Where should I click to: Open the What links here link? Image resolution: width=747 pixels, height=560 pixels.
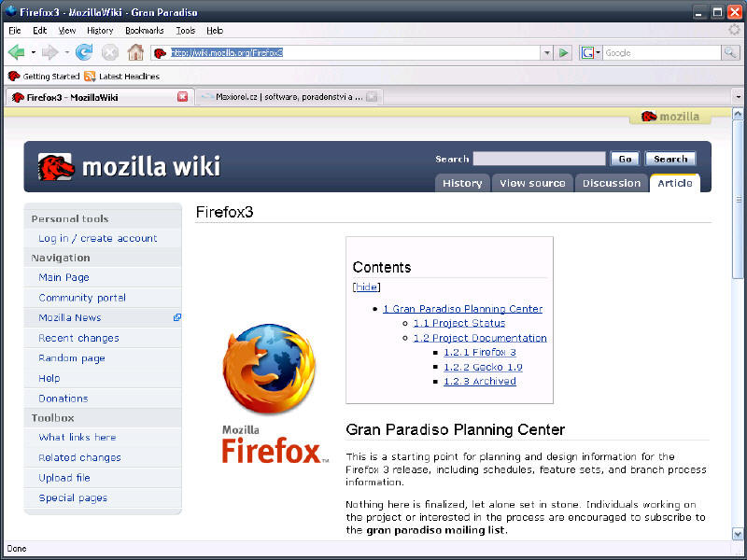pyautogui.click(x=78, y=437)
